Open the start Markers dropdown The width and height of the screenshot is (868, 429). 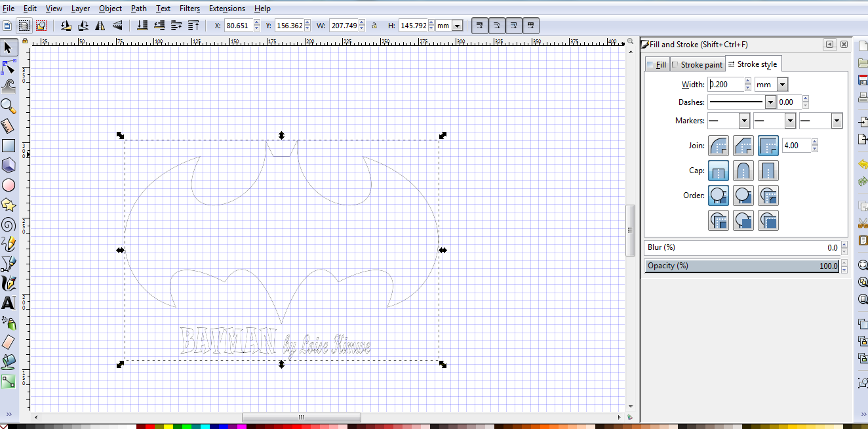coord(744,121)
